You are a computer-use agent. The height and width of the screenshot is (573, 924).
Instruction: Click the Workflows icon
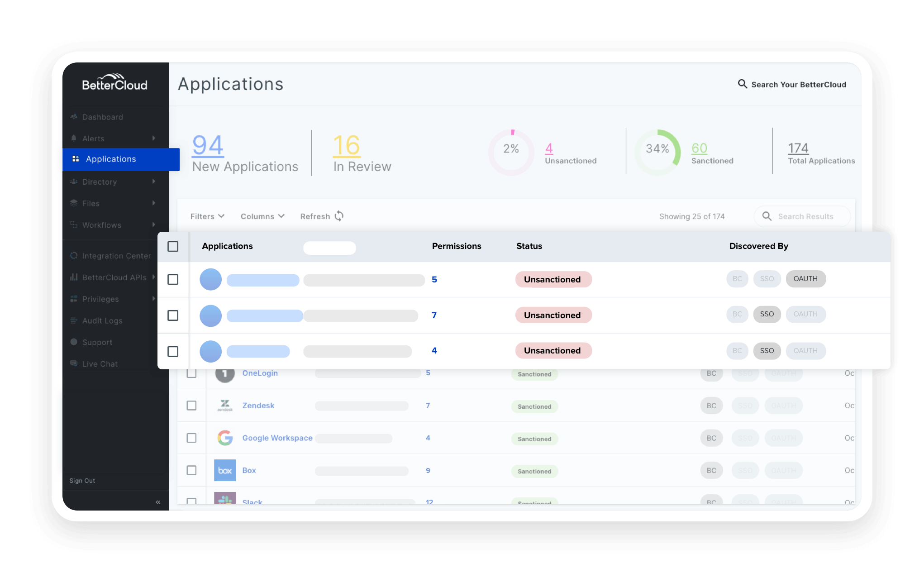74,224
